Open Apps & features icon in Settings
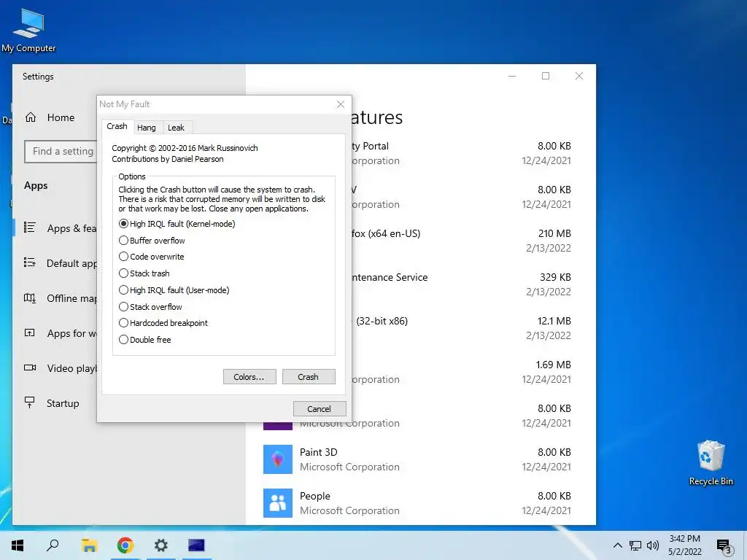The width and height of the screenshot is (747, 560). [x=30, y=227]
